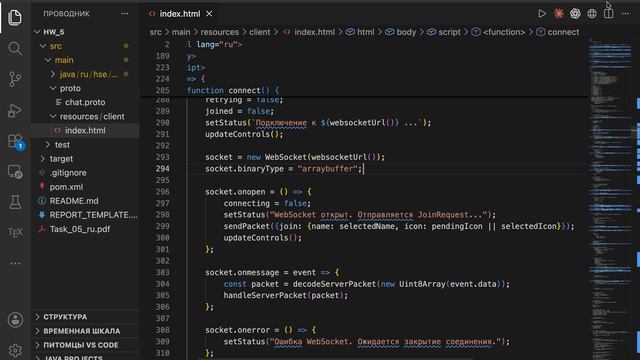Close the index.html tab
Viewport: 640px width, 360px height.
pos(209,14)
